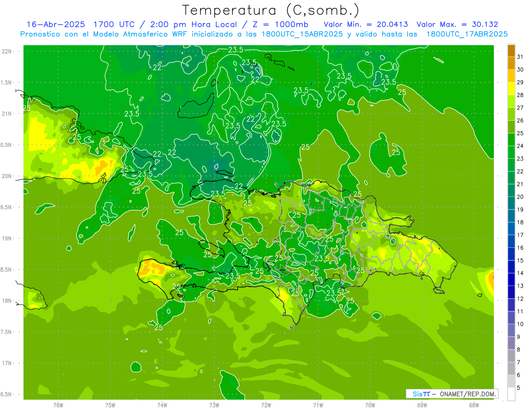Click the purple legend swatch between 9 and 10
This screenshot has height=411, width=532.
click(x=511, y=330)
